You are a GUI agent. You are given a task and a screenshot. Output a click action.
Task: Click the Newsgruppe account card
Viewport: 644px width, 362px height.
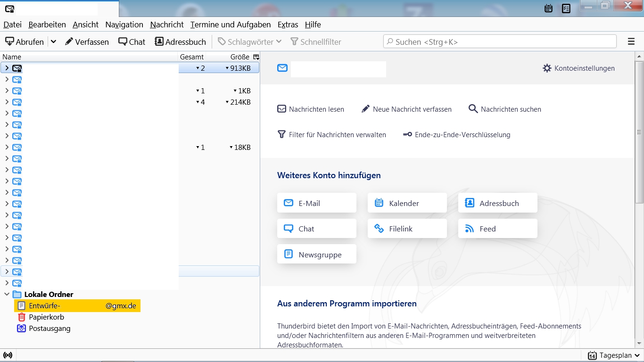click(x=317, y=254)
